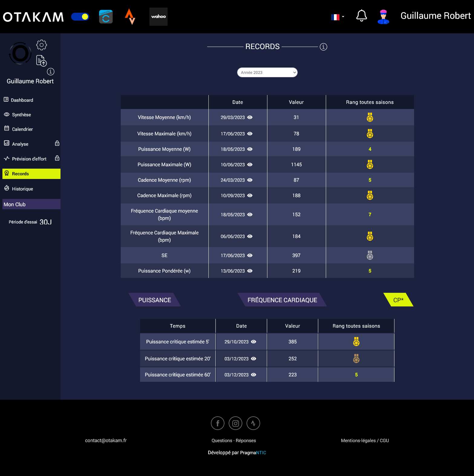Open the French flag language dropdown
Screen dimensions: 474x476
coord(338,17)
